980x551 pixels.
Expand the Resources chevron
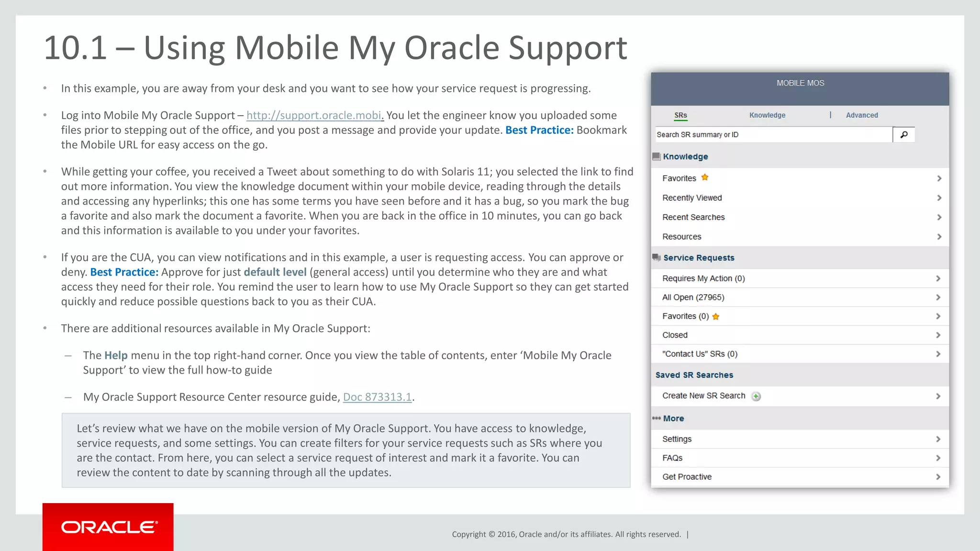[x=939, y=237]
